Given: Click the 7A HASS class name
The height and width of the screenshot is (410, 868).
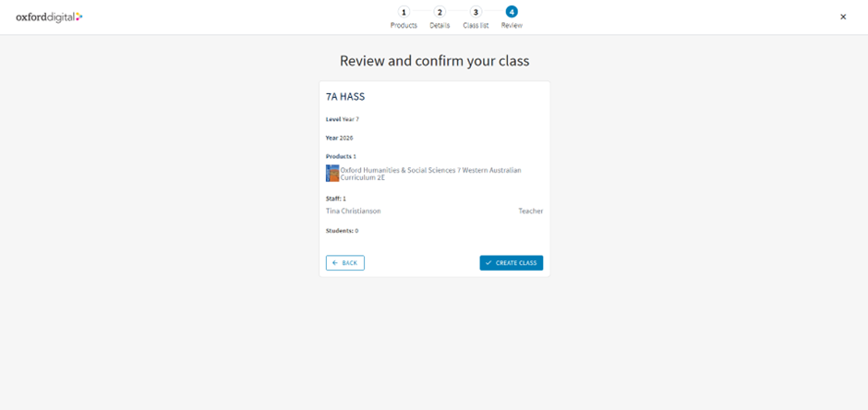Looking at the screenshot, I should coord(345,96).
